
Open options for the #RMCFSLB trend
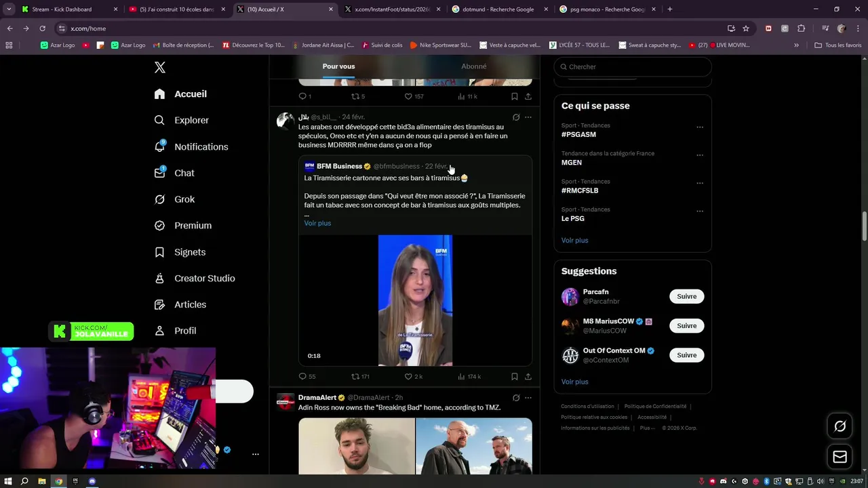click(x=700, y=184)
